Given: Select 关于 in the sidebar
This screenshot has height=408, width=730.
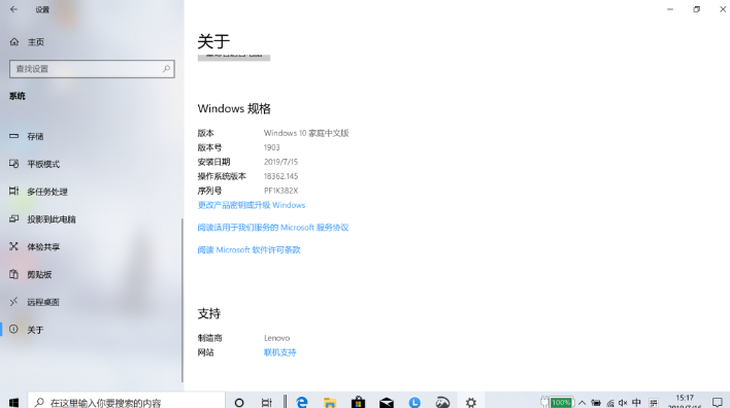Looking at the screenshot, I should [x=35, y=329].
